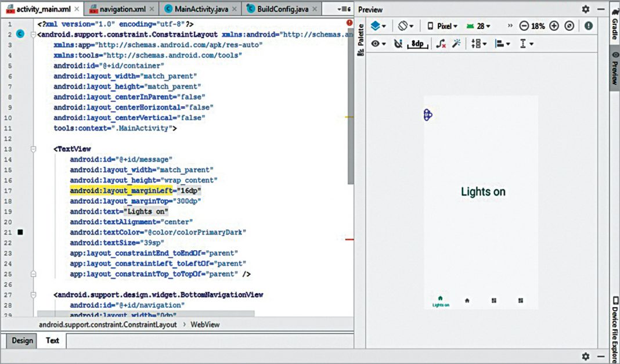This screenshot has height=364, width=620.
Task: Show warnings and errors icon in preview
Action: 589,26
